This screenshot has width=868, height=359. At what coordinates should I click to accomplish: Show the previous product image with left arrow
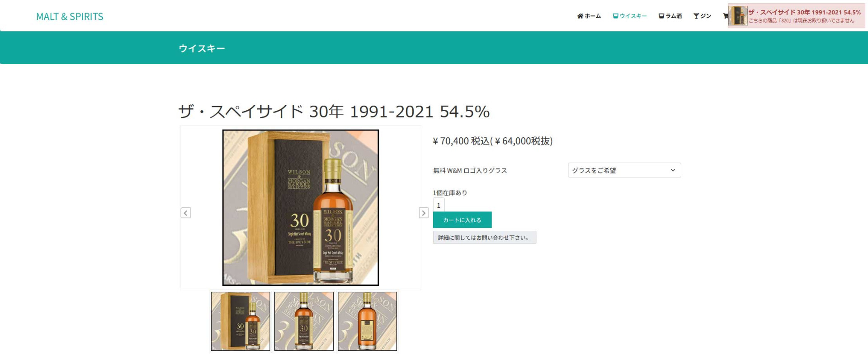pos(185,213)
